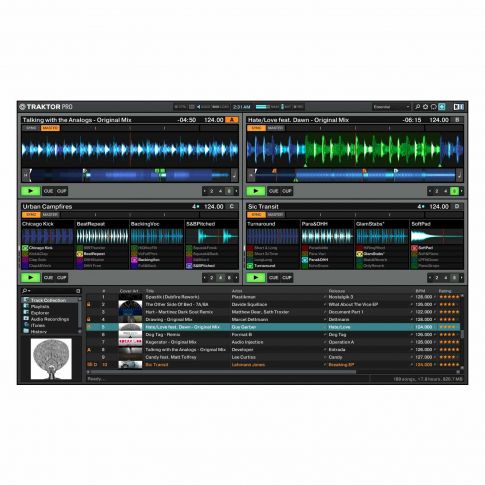This screenshot has width=485, height=485.
Task: Toggle SYNC on Deck D Sic Transit
Action: tap(256, 215)
